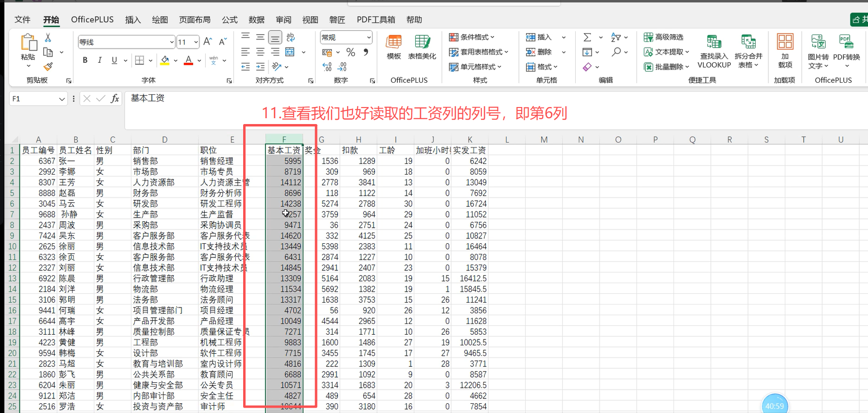This screenshot has height=413, width=868.
Task: Apply the yellow fill color
Action: pos(165,60)
